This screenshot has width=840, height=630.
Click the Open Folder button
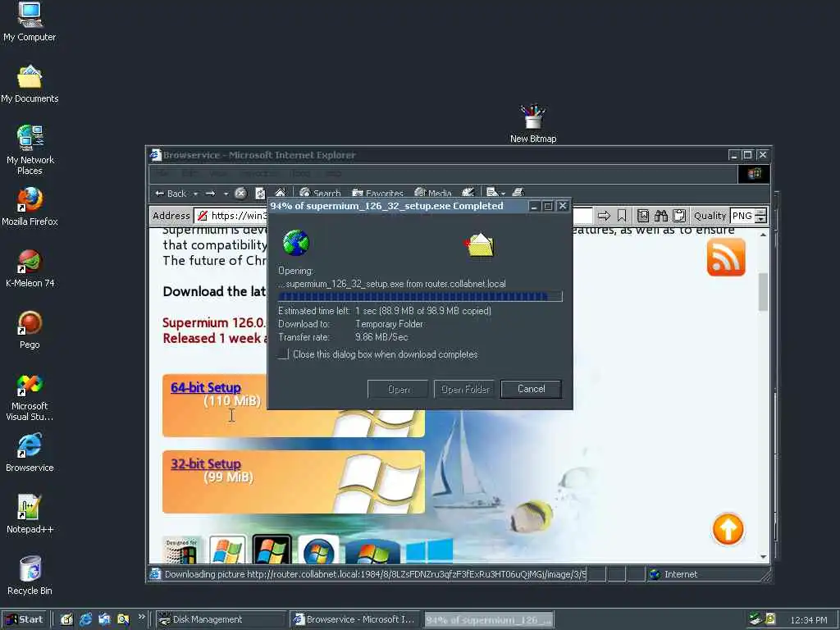464,389
